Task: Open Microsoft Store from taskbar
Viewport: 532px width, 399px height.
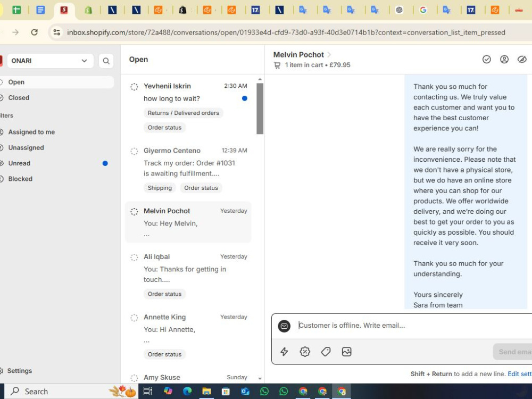Action: [x=226, y=391]
